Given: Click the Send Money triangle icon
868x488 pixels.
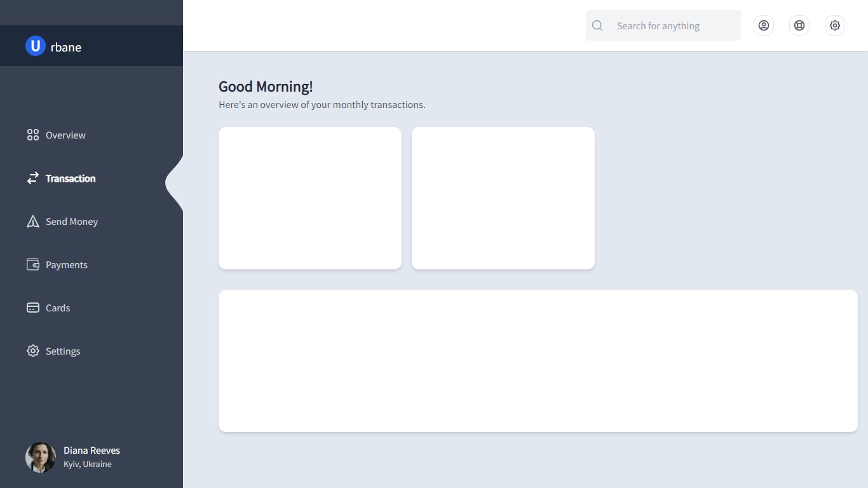Looking at the screenshot, I should pos(32,221).
